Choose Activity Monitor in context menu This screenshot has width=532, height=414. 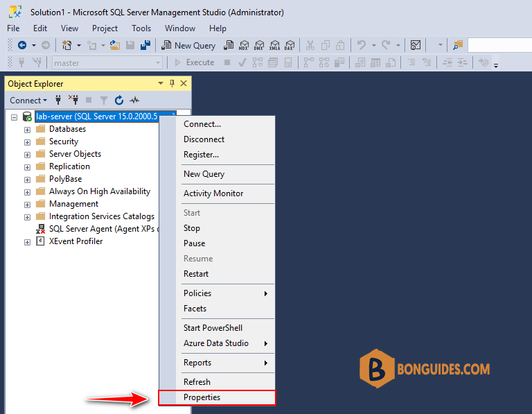coord(213,193)
